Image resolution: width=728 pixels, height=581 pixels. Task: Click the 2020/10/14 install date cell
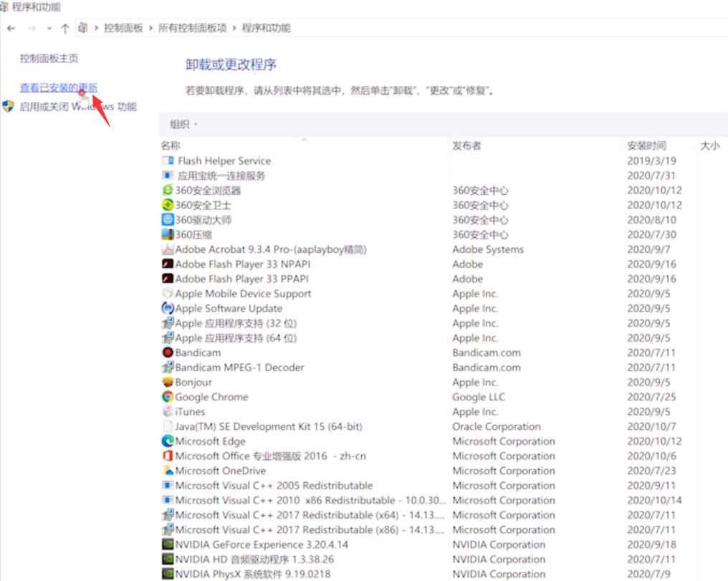tap(654, 500)
